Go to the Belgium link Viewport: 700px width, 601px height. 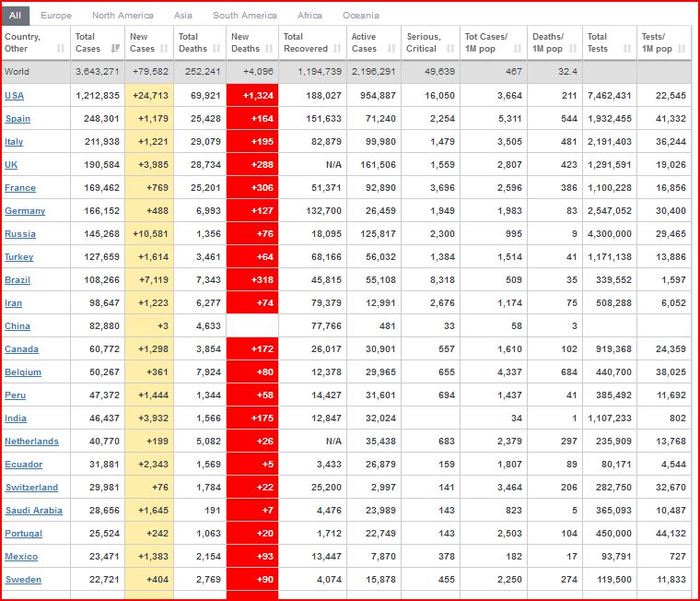[23, 372]
